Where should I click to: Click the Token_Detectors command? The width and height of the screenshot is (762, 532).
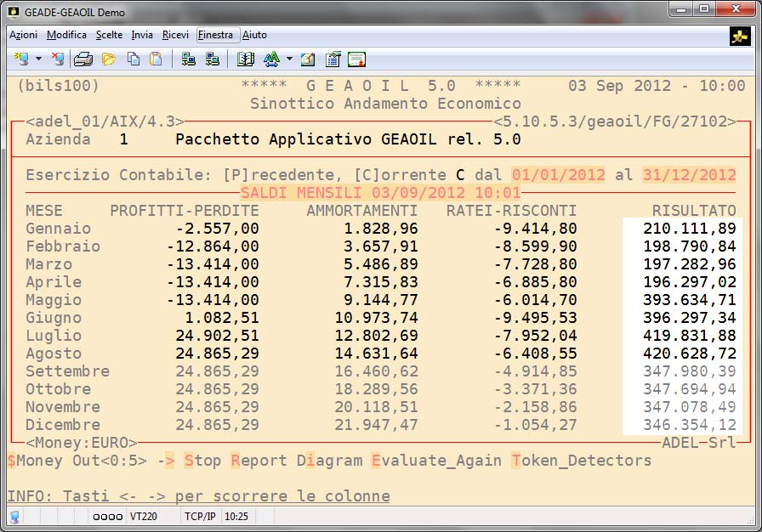[x=582, y=461]
